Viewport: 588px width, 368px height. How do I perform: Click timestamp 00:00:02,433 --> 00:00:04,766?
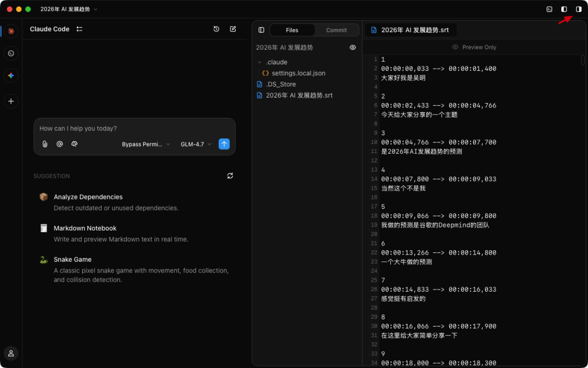point(439,106)
